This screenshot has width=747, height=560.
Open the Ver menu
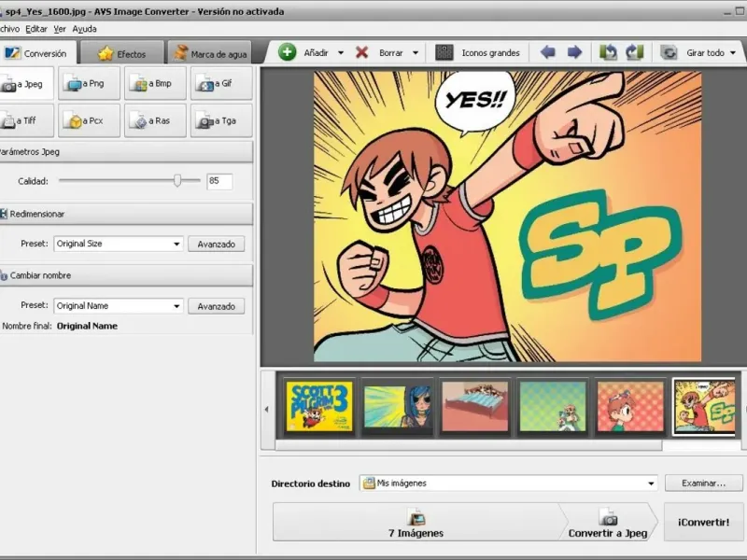point(60,29)
